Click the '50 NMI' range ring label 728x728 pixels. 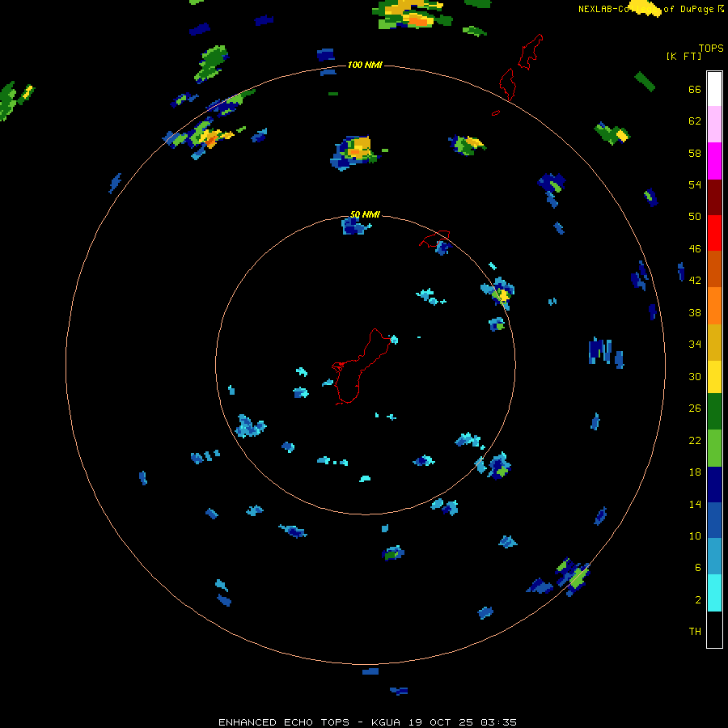click(365, 214)
